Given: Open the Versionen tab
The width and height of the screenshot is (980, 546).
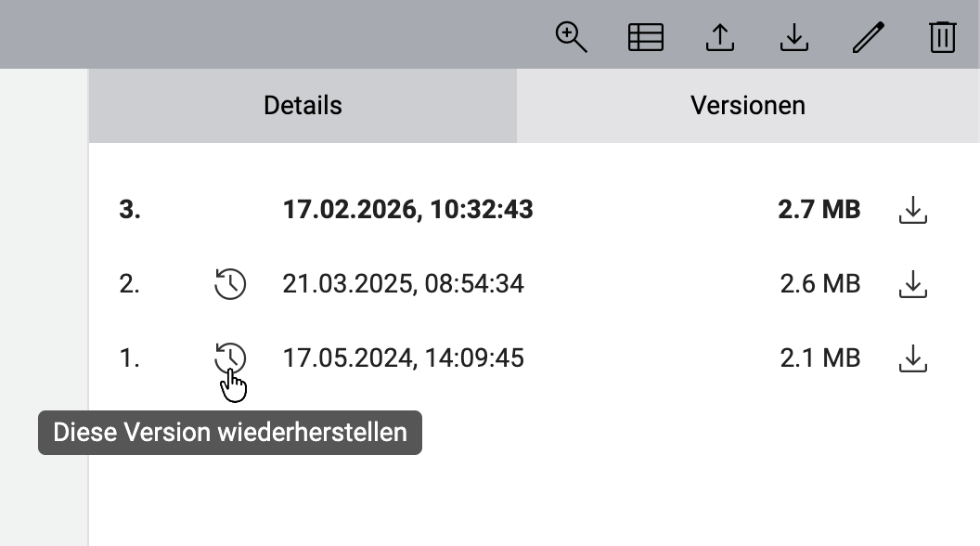Looking at the screenshot, I should (x=748, y=105).
